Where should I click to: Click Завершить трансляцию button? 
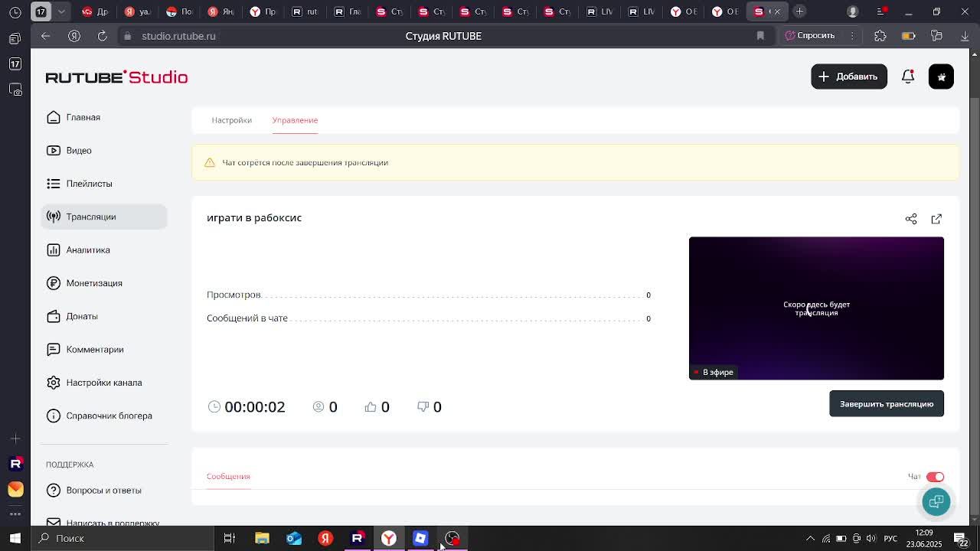[886, 404]
